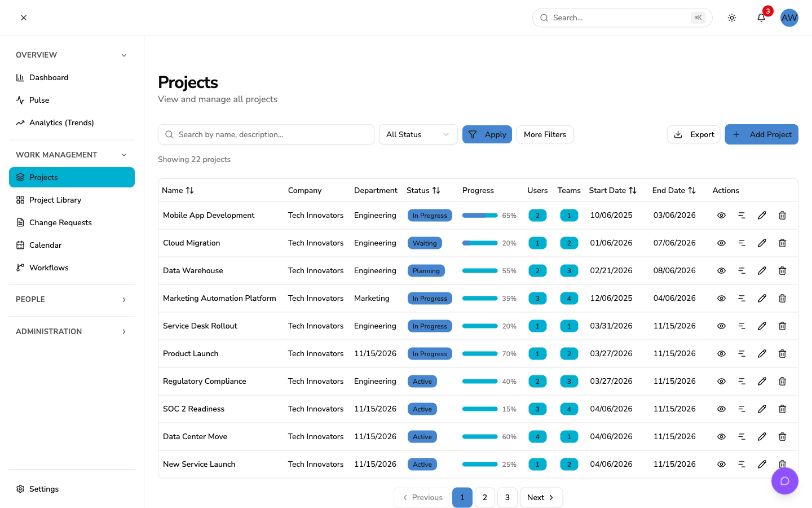Go to the Next page of projects
This screenshot has height=508, width=812.
click(541, 497)
